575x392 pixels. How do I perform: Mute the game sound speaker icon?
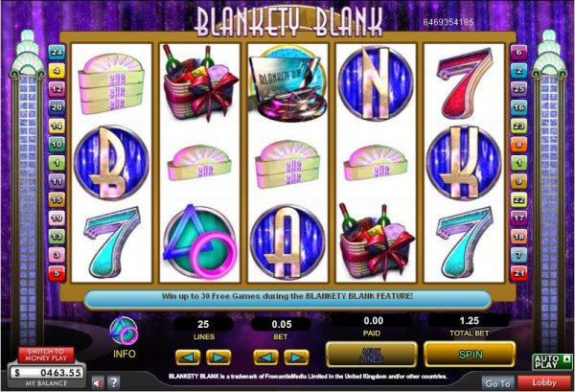[98, 383]
